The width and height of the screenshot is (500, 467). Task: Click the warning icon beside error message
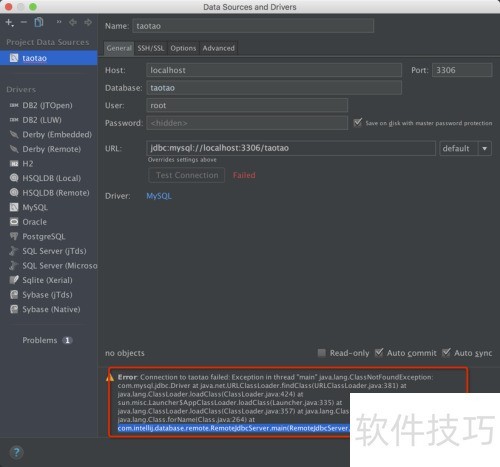click(110, 377)
